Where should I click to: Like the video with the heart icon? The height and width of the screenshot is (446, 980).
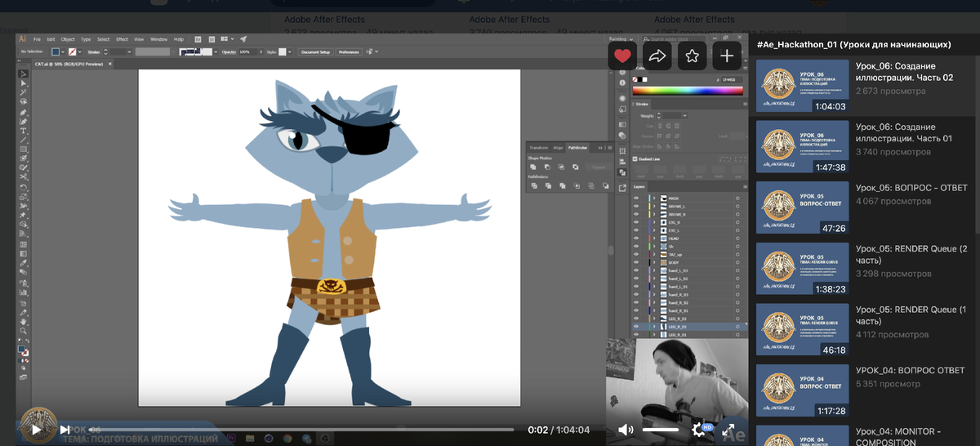(x=622, y=56)
